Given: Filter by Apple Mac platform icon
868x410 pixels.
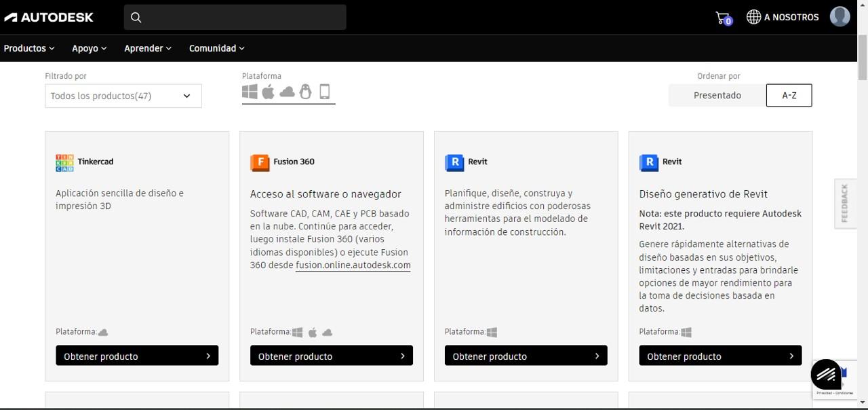Looking at the screenshot, I should tap(269, 92).
